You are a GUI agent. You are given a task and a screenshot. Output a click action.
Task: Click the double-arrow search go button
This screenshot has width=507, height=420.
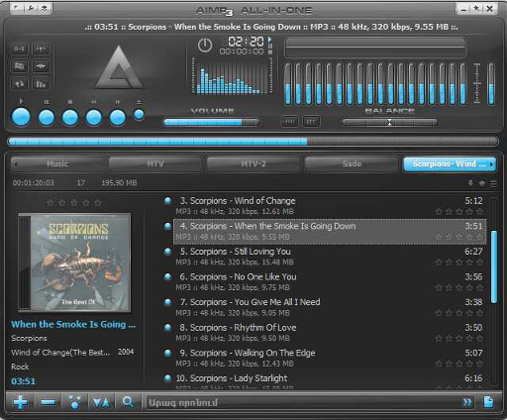coord(467,402)
